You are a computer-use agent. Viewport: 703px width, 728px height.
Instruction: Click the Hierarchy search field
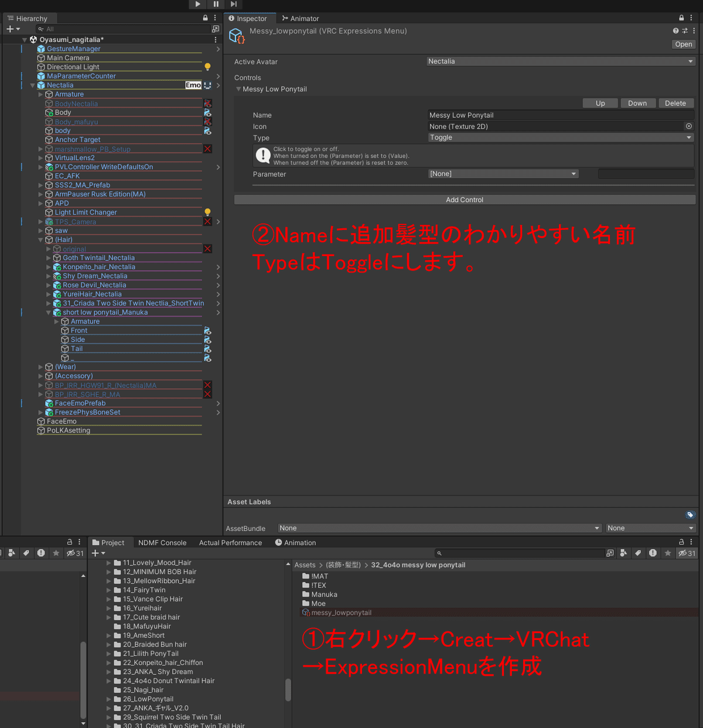[x=123, y=29]
